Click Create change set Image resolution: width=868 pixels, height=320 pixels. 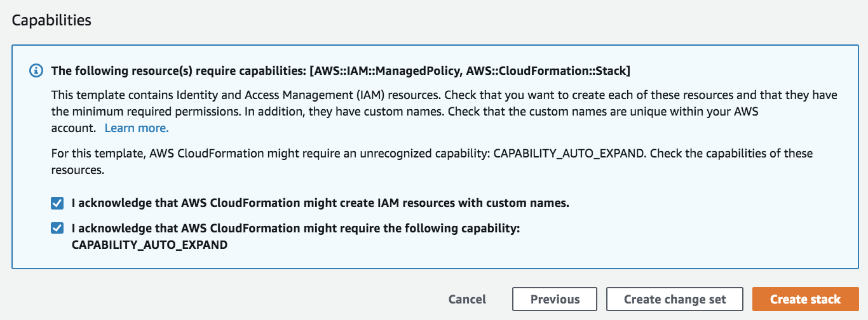(675, 299)
